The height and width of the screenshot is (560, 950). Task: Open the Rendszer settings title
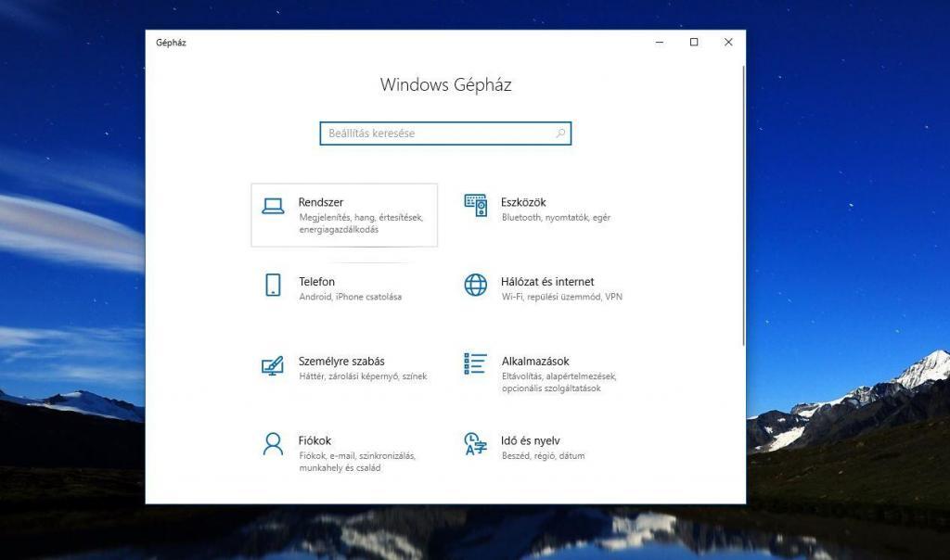(321, 202)
